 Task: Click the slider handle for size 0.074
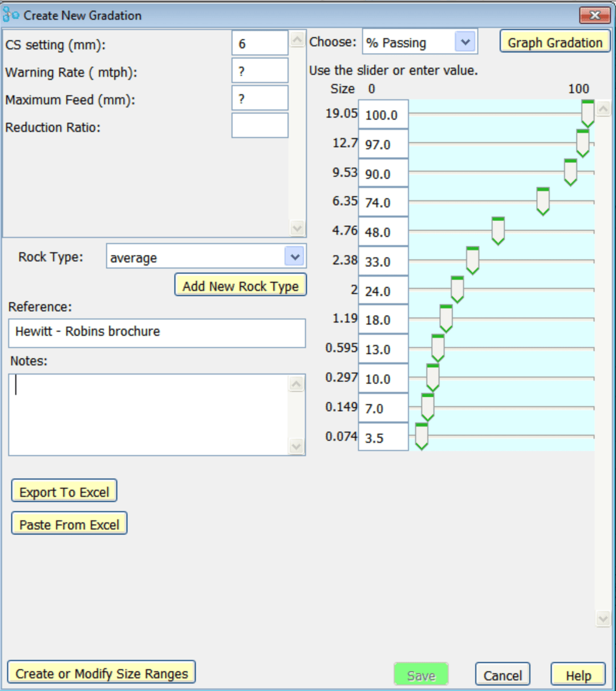coord(422,436)
